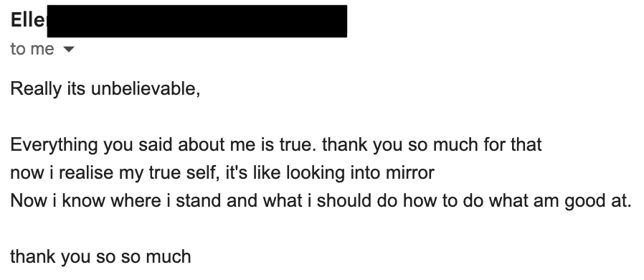The height and width of the screenshot is (280, 644).
Task: Click 'thank you so much for that' text
Action: tap(432, 145)
